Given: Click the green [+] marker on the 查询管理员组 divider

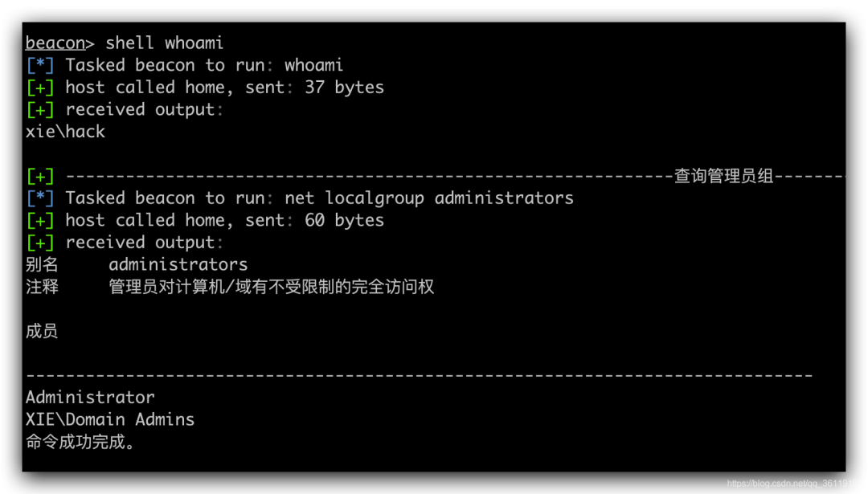Looking at the screenshot, I should tap(40, 177).
